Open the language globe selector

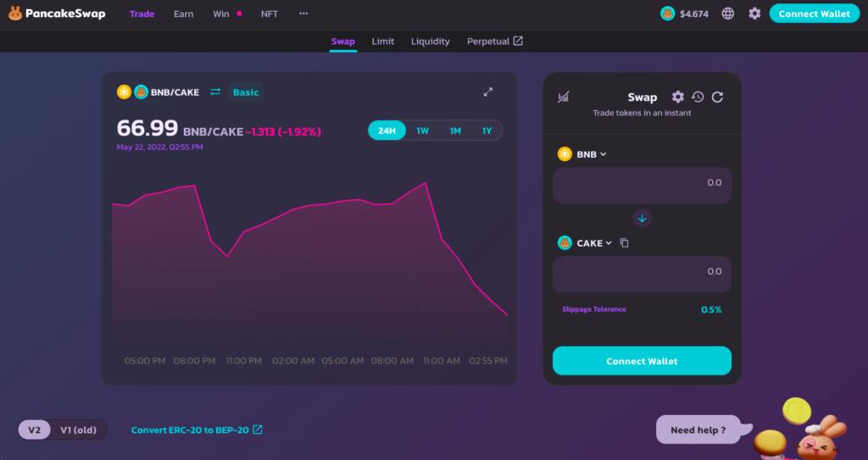(728, 14)
